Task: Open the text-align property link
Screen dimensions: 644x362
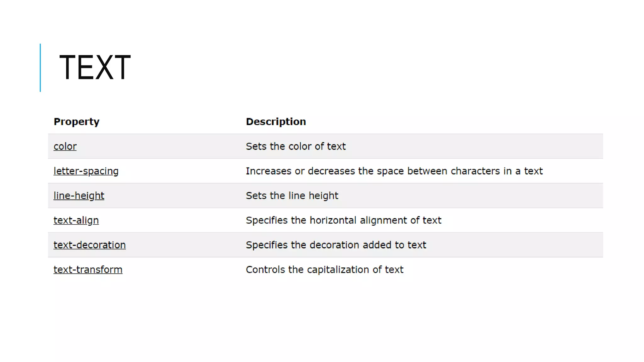Action: (x=76, y=220)
